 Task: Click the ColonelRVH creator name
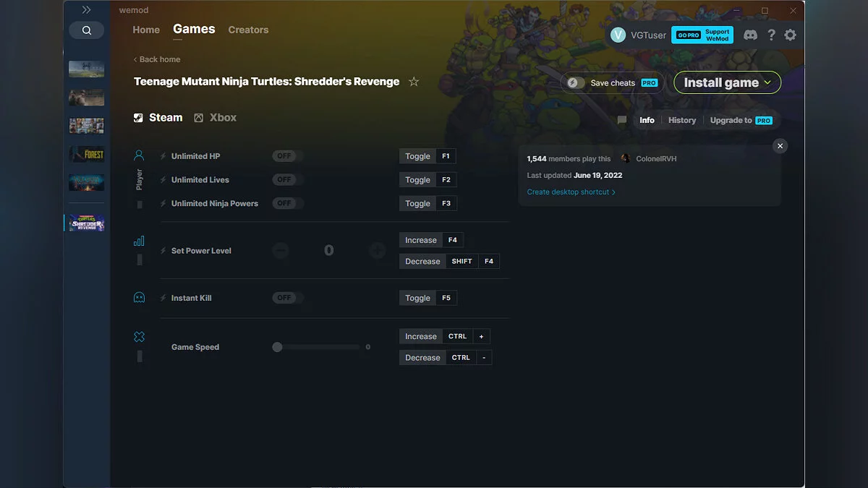656,159
